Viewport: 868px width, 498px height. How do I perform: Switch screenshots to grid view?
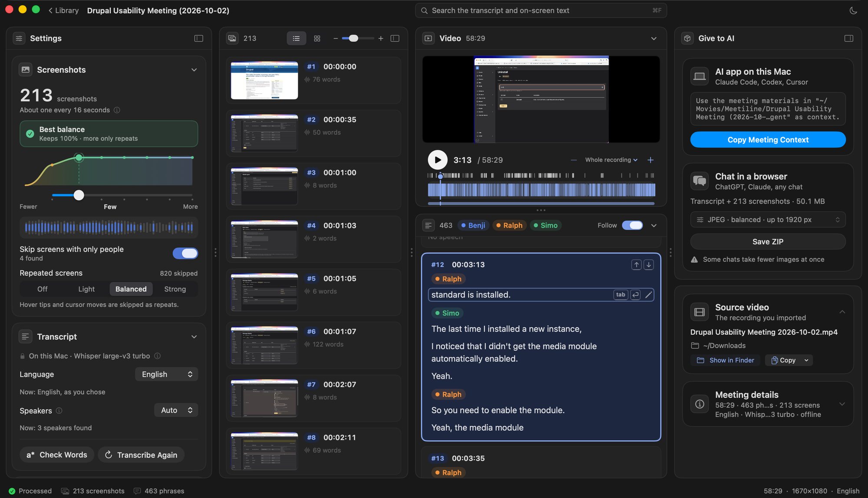pos(317,38)
